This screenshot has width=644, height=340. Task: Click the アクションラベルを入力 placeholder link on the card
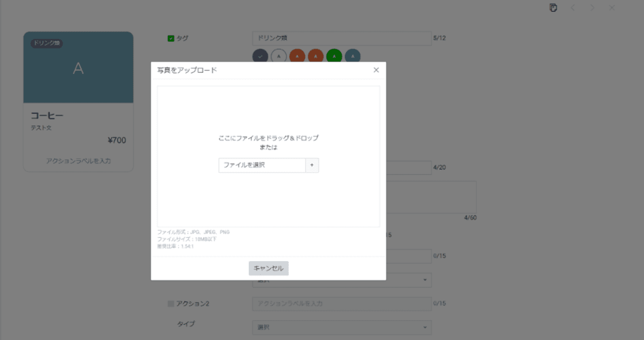tap(78, 160)
